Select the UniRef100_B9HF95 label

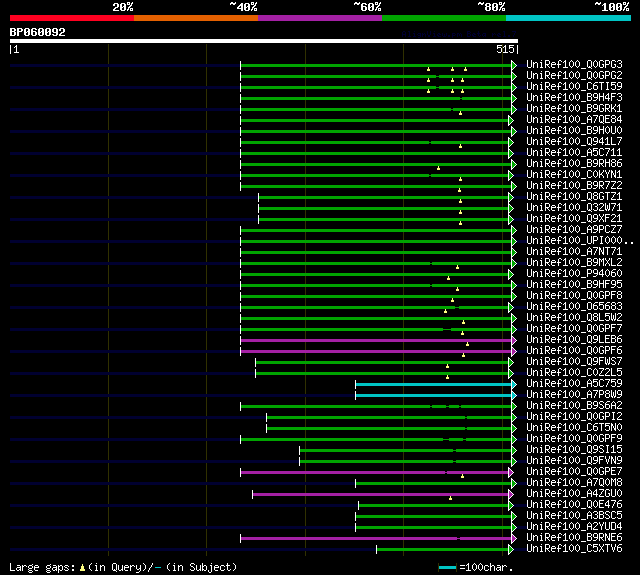click(x=574, y=285)
